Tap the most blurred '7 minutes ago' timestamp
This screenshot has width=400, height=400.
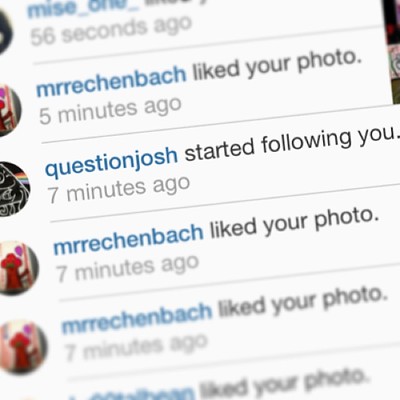pos(137,347)
